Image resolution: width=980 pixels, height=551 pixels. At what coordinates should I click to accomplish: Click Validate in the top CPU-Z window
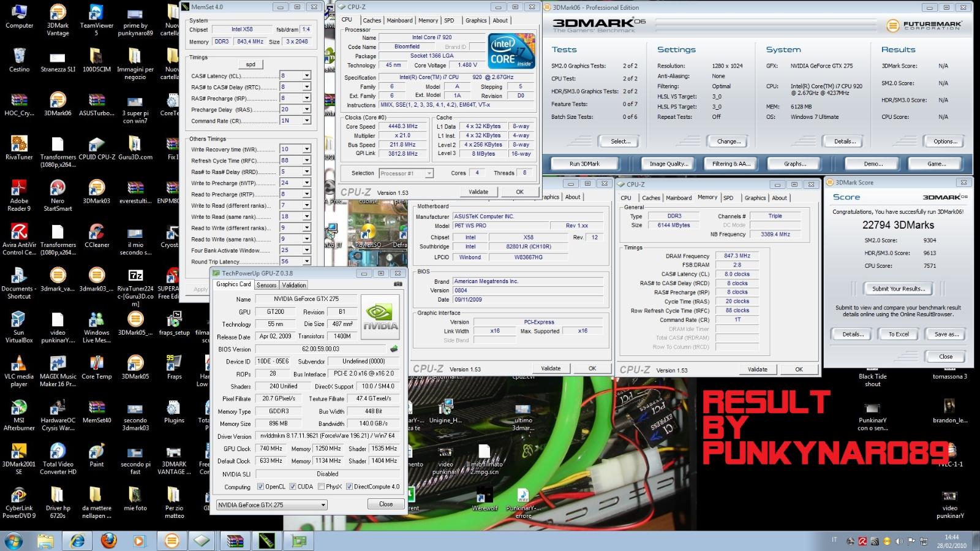pos(478,192)
